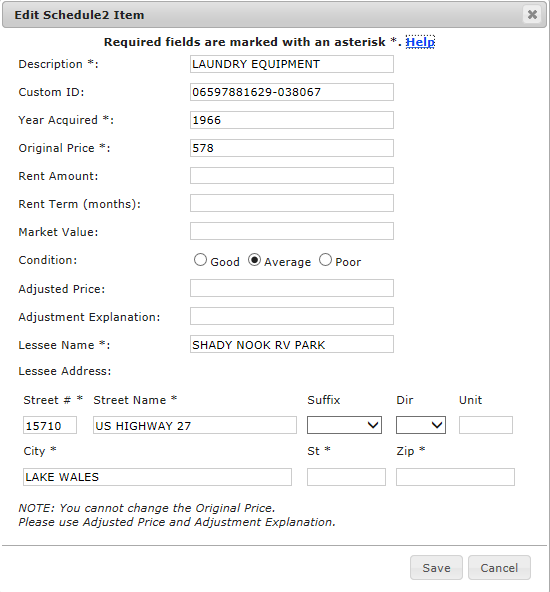Viewport: 550px width, 592px height.
Task: Close the Edit Schedule2 Item dialog
Action: click(532, 15)
